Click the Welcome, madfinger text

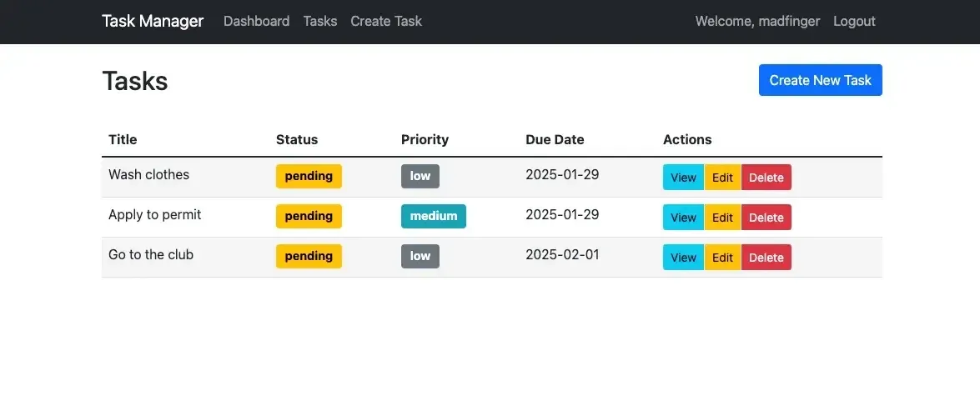click(x=757, y=21)
